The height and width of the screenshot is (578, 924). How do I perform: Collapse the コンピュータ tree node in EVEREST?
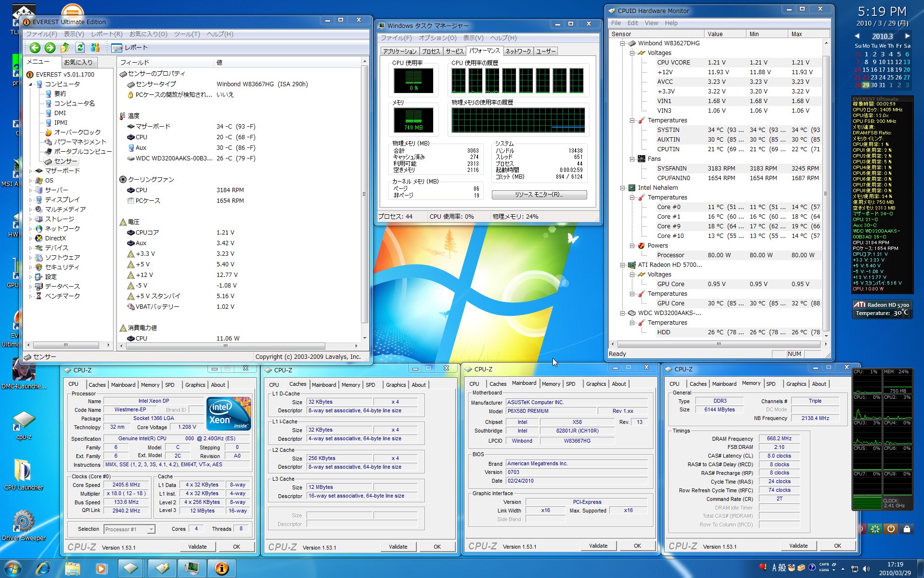[31, 84]
